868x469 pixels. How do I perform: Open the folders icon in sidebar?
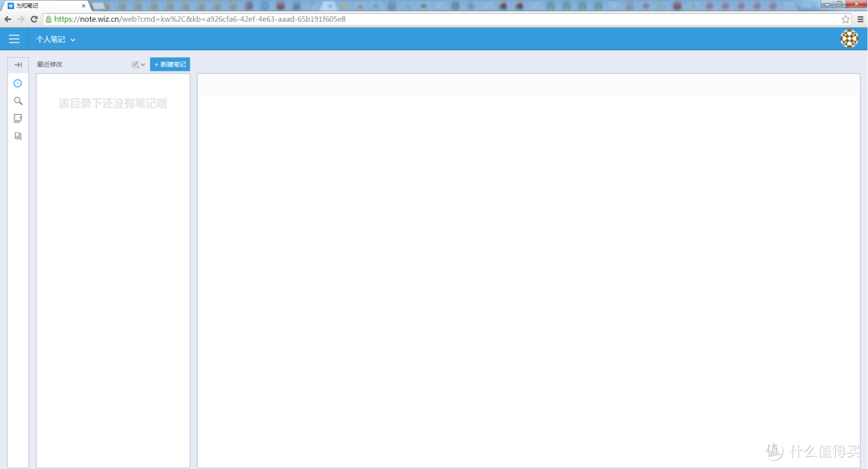coord(18,118)
